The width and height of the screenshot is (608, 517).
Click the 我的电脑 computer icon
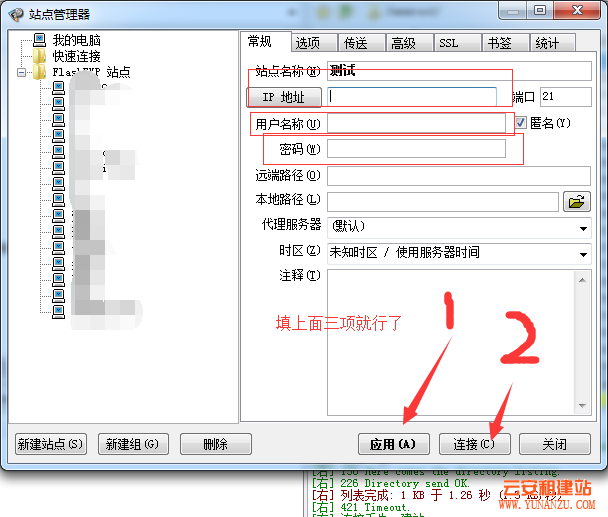click(x=40, y=40)
